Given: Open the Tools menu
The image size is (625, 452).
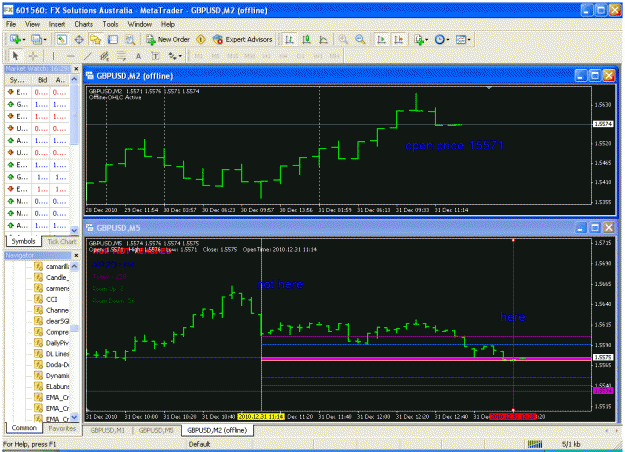Looking at the screenshot, I should tap(110, 24).
